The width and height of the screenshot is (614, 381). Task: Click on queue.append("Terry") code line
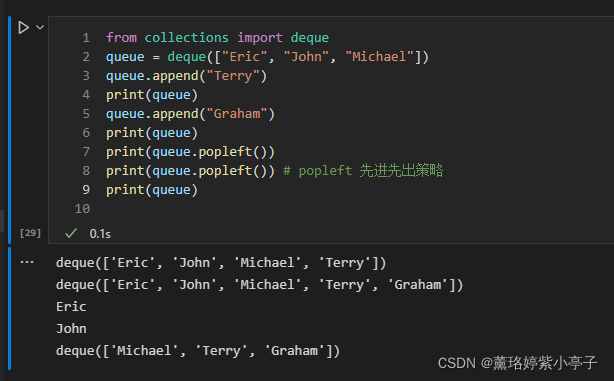click(x=186, y=76)
